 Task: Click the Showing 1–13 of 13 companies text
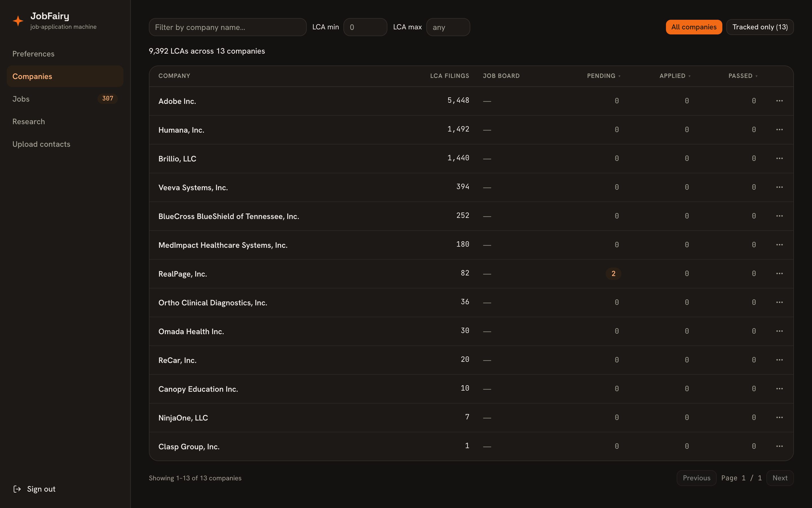pos(195,478)
